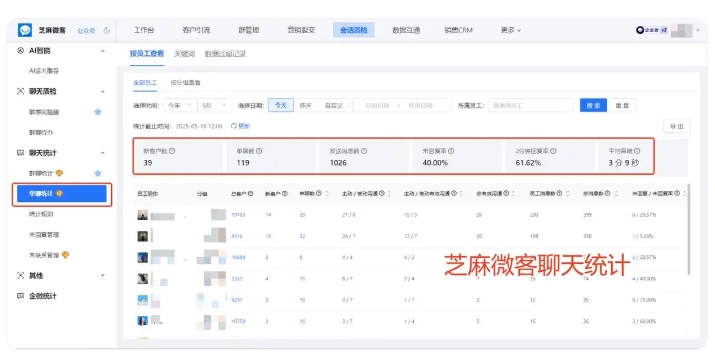Viewport: 715px width, 361px height.
Task: Open 客户引流 in top navigation
Action: (196, 30)
